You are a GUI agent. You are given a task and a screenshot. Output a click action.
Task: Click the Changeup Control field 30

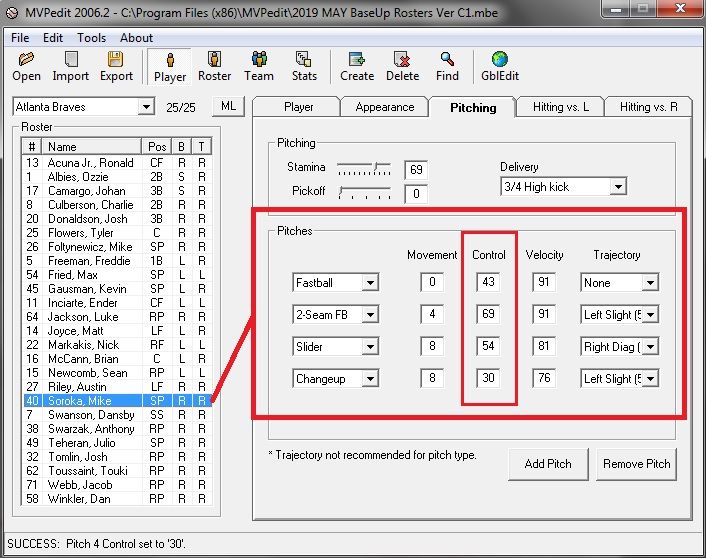488,378
